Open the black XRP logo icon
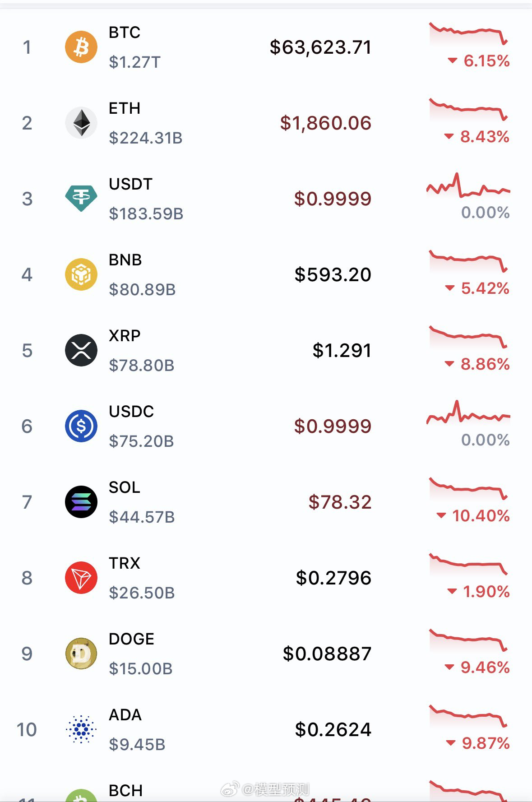The image size is (532, 802). click(x=81, y=350)
